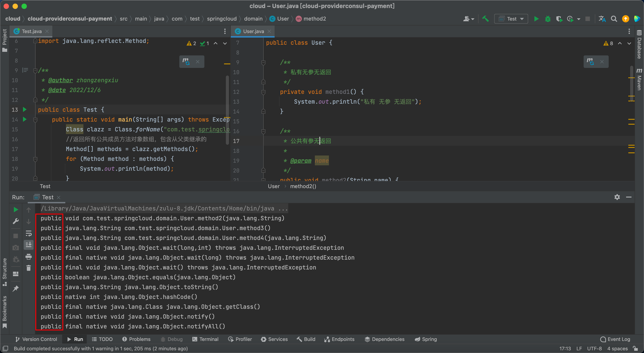
Task: Expand the profiler run options arrow
Action: click(578, 19)
